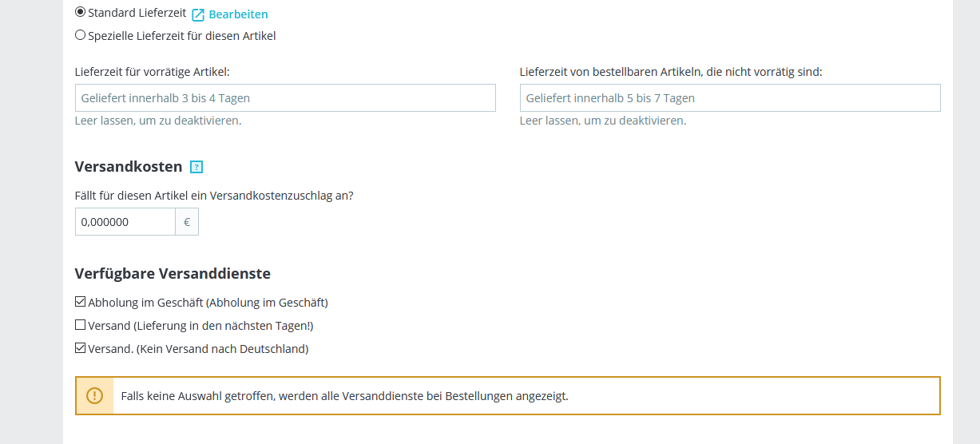
Task: Select the Standard Lieferzeit radio button
Action: click(x=80, y=13)
